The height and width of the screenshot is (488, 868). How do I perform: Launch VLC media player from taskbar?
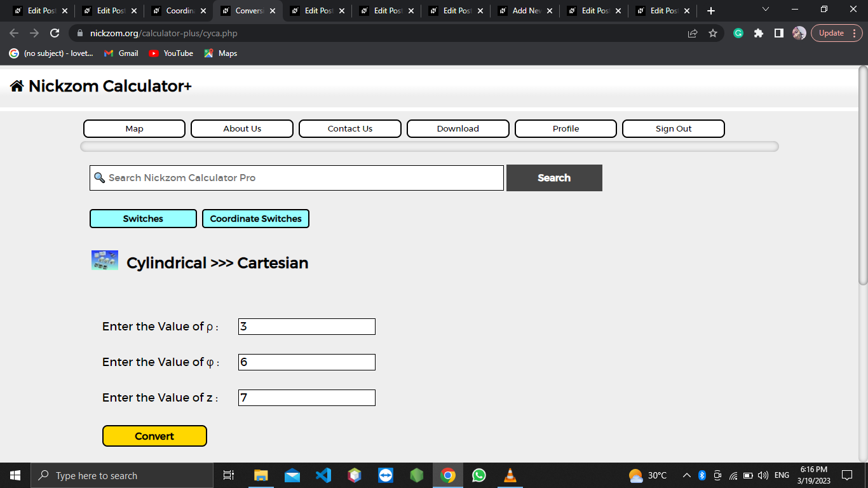510,475
